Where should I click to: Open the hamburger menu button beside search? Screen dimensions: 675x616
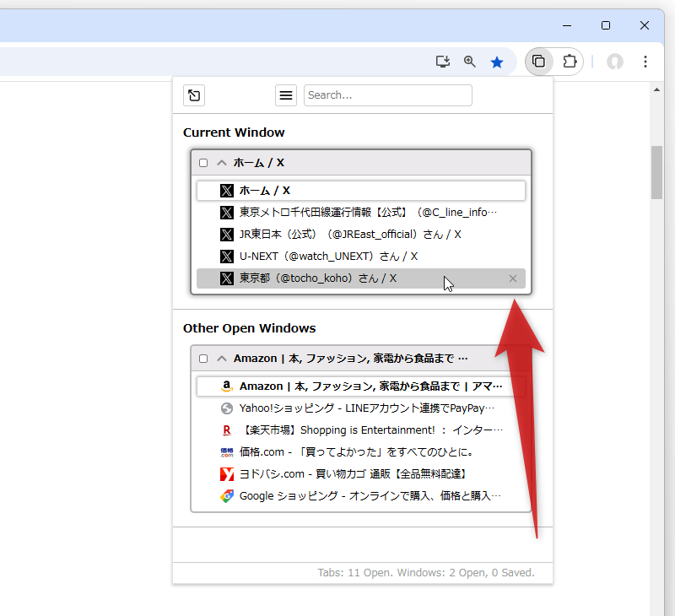286,95
